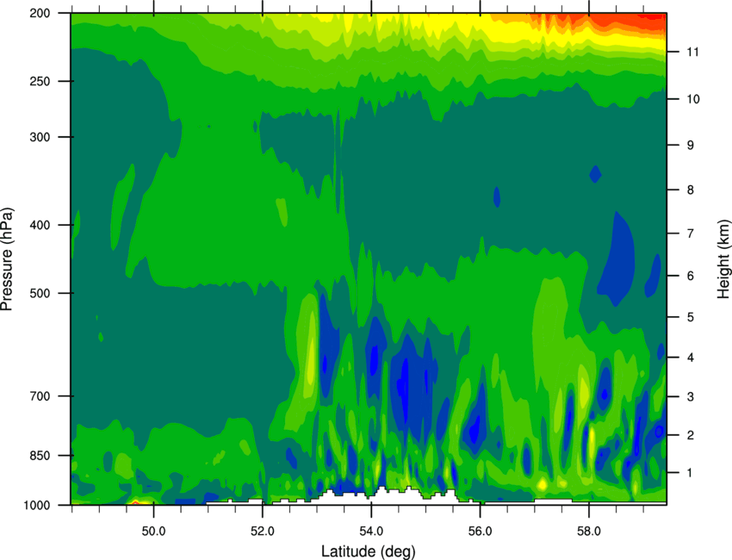Click height tick label 9
Image resolution: width=732 pixels, height=560 pixels.
(x=691, y=146)
